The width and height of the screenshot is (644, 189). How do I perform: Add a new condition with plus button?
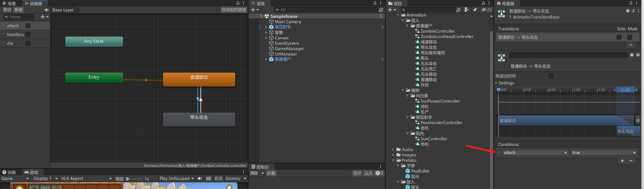(x=622, y=161)
